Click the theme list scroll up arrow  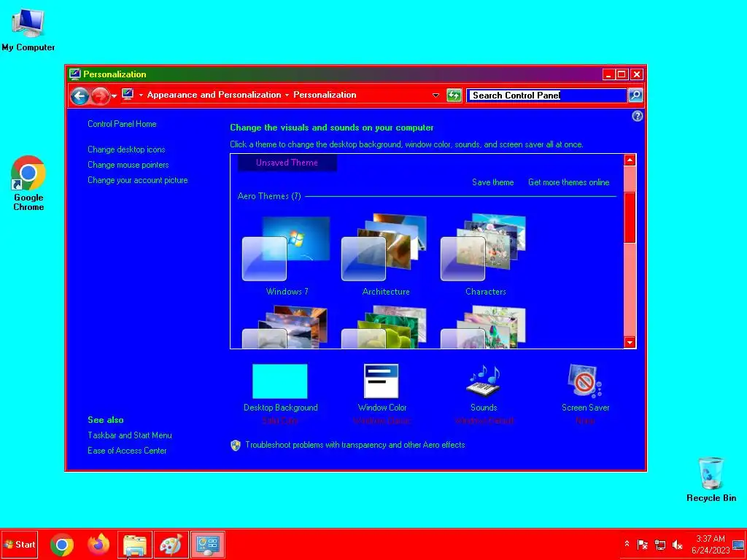point(630,160)
